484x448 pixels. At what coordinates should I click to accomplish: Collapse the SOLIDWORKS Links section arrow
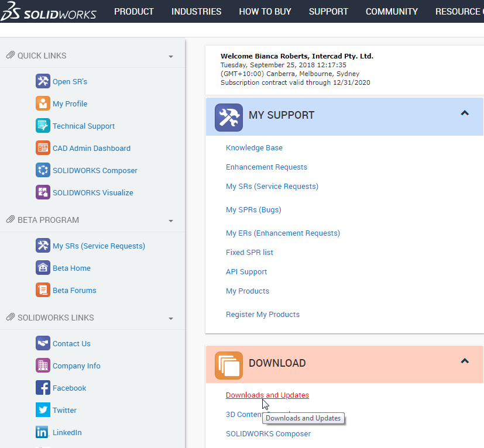[x=171, y=318]
